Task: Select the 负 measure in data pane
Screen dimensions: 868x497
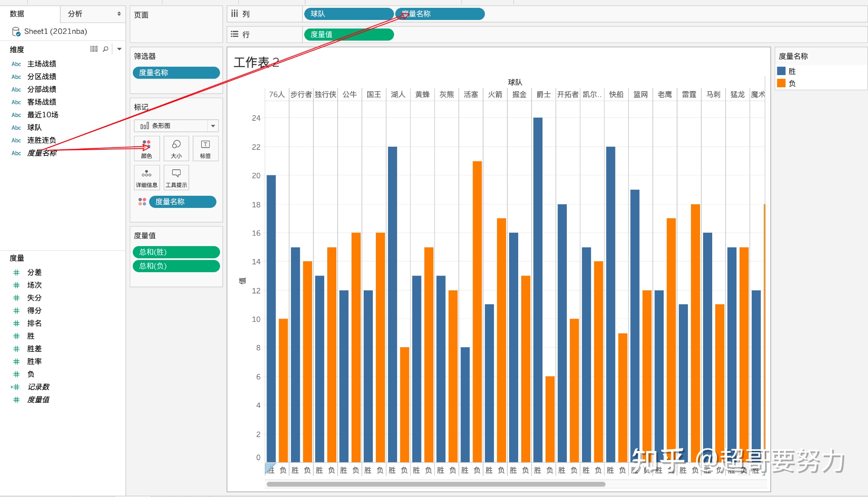Action: click(31, 374)
